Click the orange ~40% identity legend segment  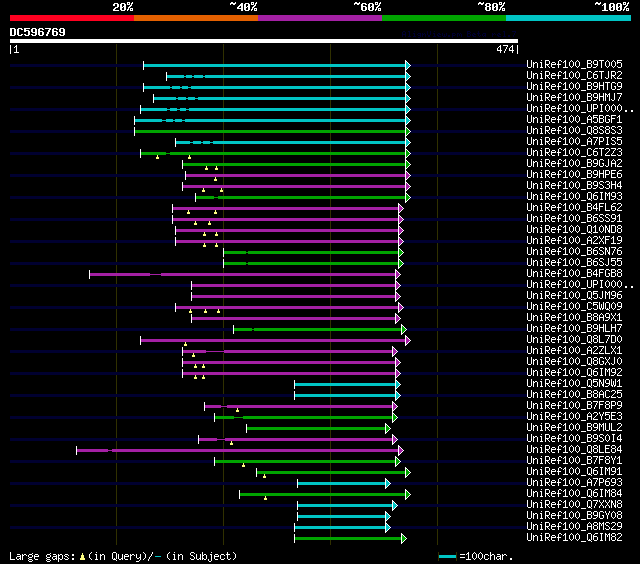pyautogui.click(x=196, y=18)
